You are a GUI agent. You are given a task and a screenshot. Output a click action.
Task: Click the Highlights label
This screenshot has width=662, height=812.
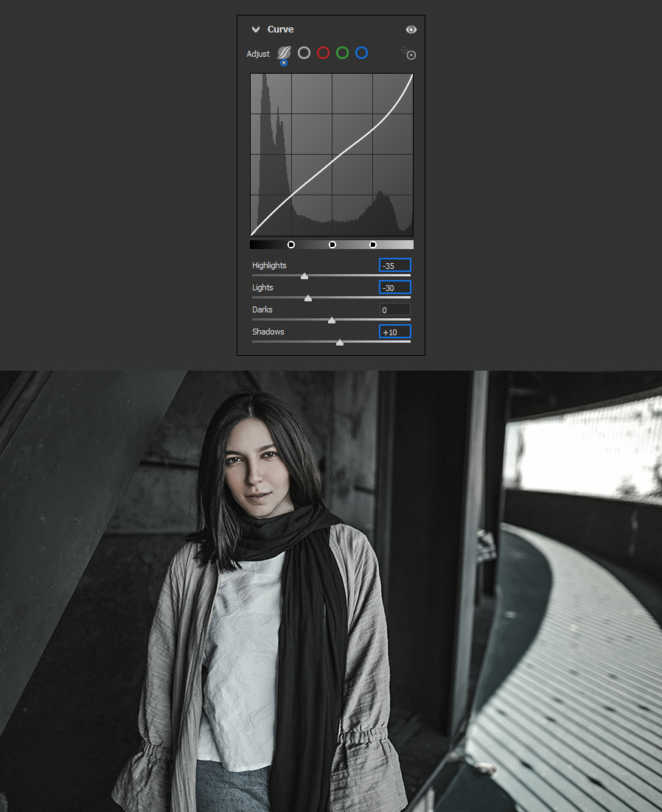pyautogui.click(x=269, y=265)
